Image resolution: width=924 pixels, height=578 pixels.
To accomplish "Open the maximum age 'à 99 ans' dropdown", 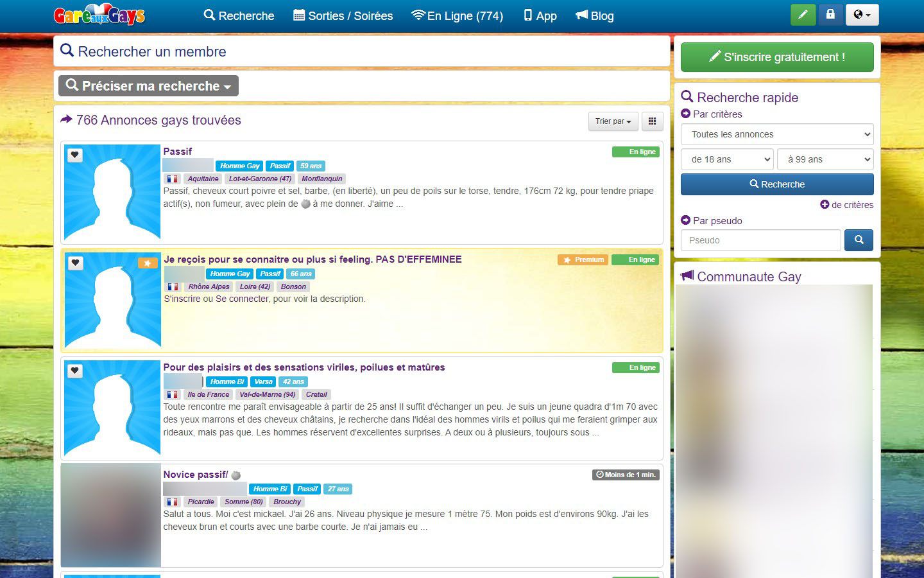I will [825, 159].
